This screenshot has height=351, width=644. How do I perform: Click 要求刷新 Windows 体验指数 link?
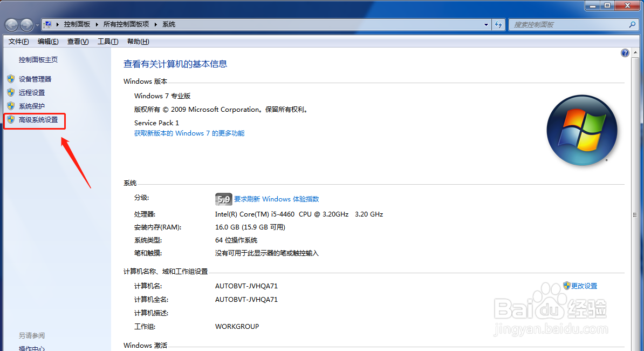pos(276,199)
